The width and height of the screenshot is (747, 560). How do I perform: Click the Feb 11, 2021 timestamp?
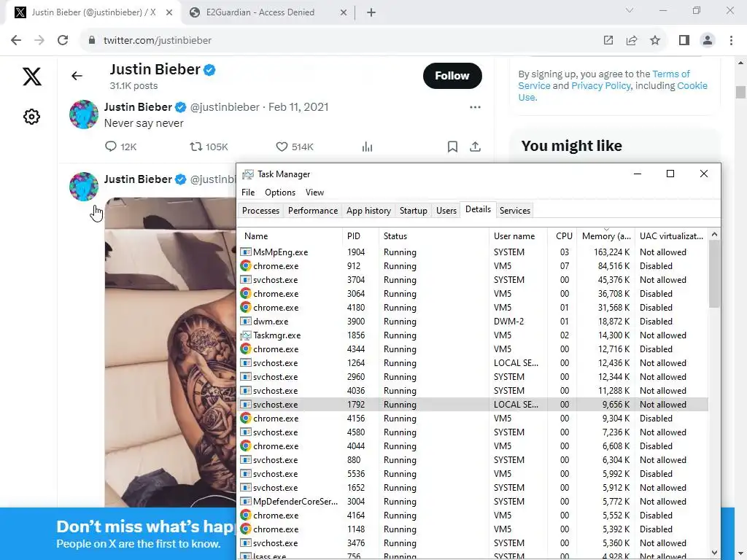(x=298, y=107)
